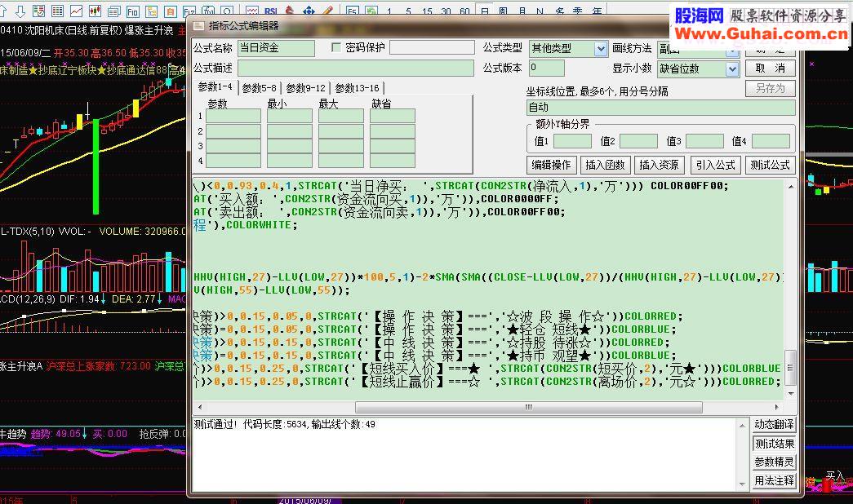The image size is (853, 504).
Task: Click result pane scrollbar down arrow
Action: (743, 484)
